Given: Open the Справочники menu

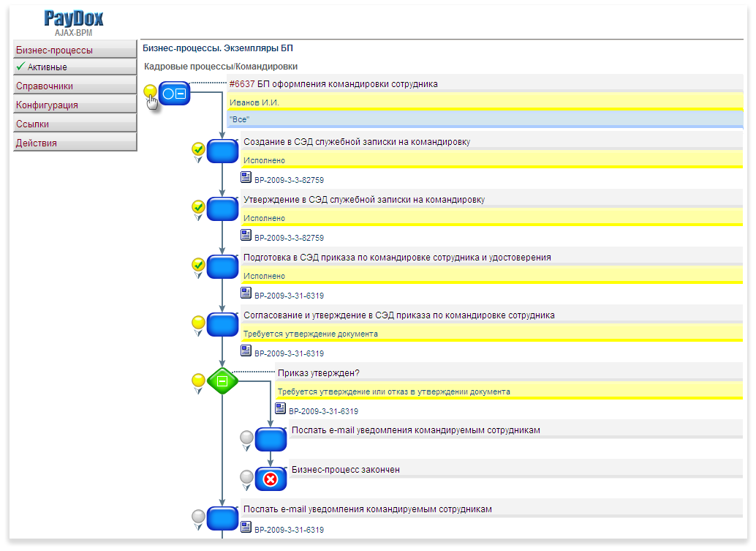Looking at the screenshot, I should [75, 86].
